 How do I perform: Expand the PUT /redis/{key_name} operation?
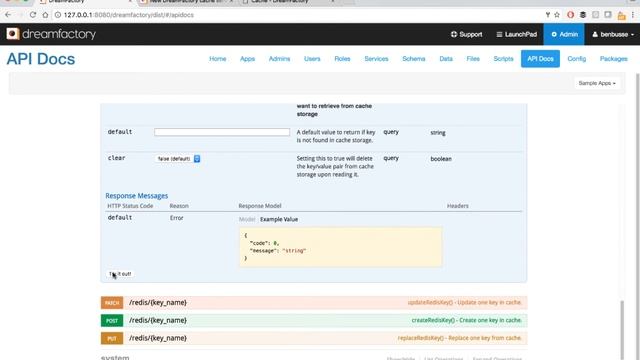click(314, 338)
